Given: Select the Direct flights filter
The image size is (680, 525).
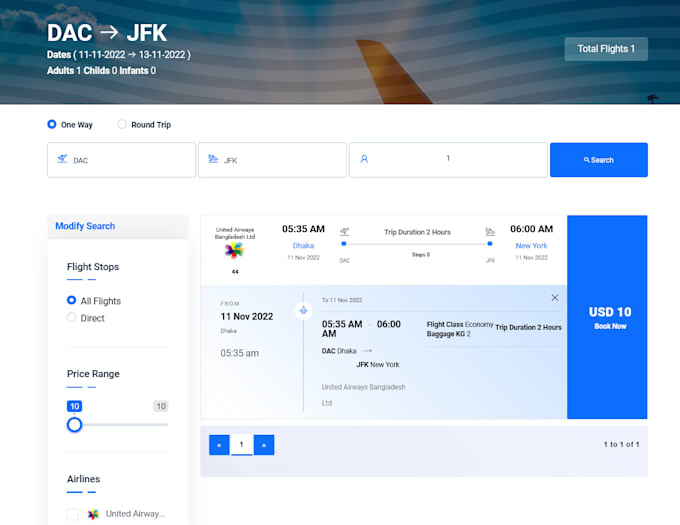Looking at the screenshot, I should [x=71, y=317].
